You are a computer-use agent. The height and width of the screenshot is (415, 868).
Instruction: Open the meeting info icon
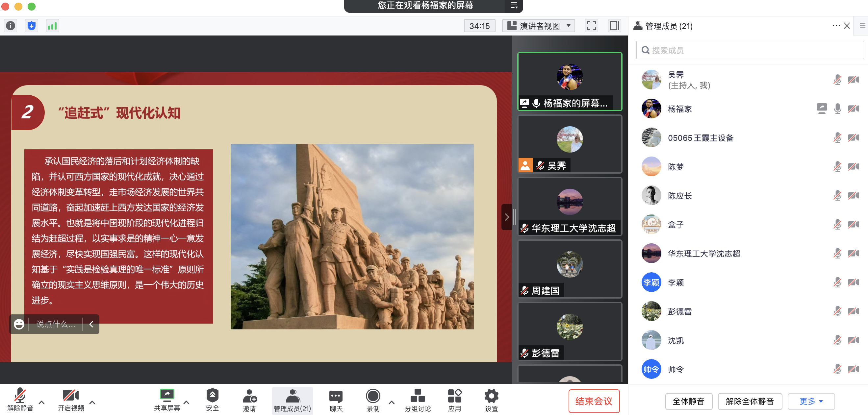(x=11, y=26)
